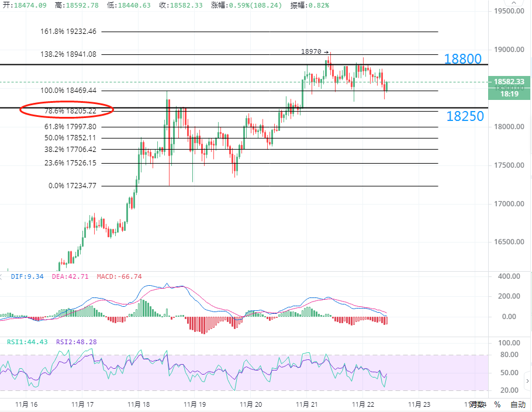Toggle the % percent scale option
532x412 pixels.
click(498, 404)
